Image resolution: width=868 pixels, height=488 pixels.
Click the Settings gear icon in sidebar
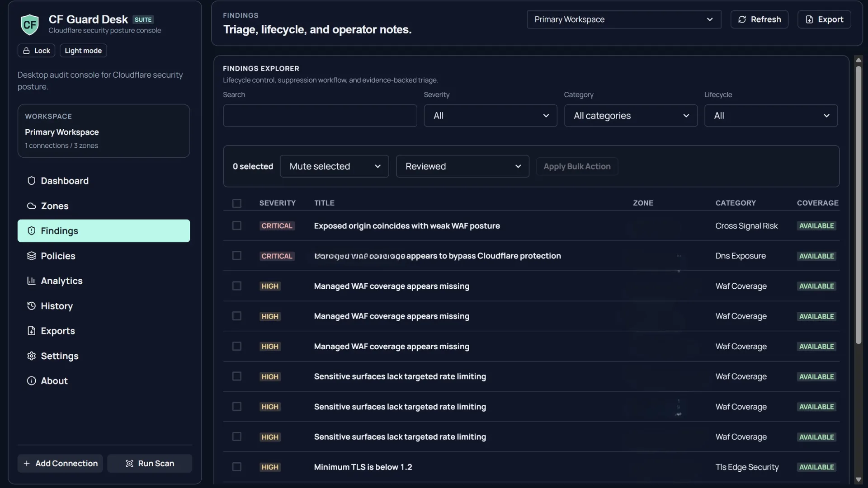pyautogui.click(x=31, y=356)
